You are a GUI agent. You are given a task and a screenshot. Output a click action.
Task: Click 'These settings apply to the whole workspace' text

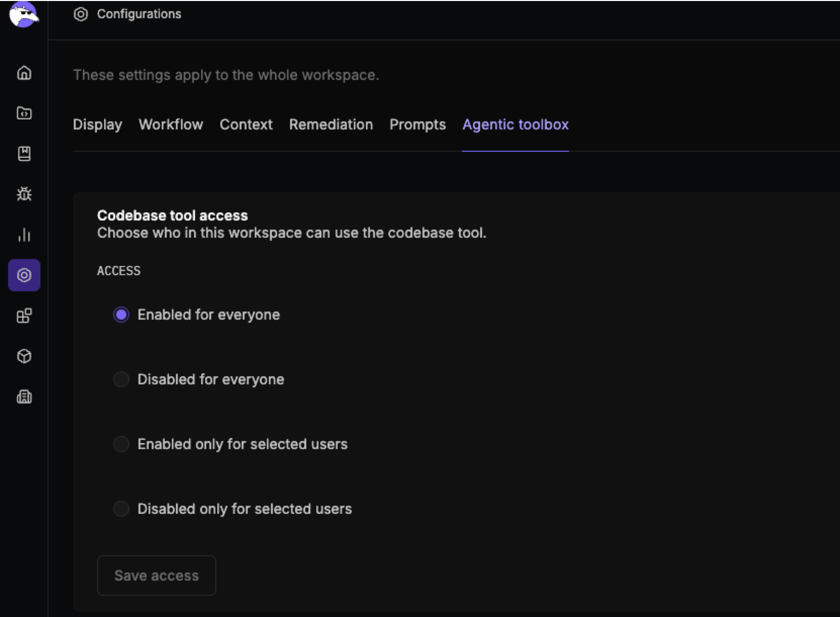226,75
